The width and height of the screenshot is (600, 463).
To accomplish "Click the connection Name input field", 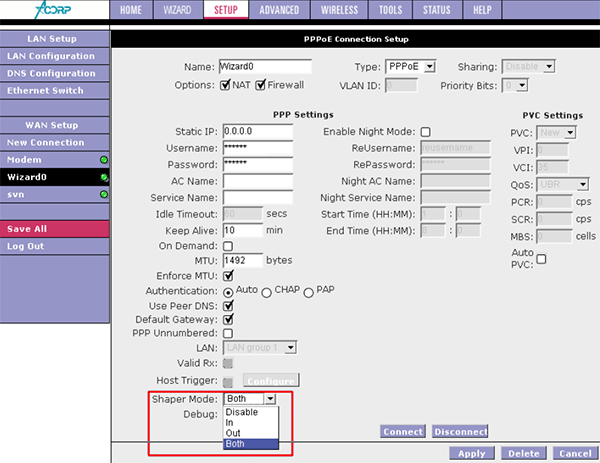I will click(x=266, y=67).
